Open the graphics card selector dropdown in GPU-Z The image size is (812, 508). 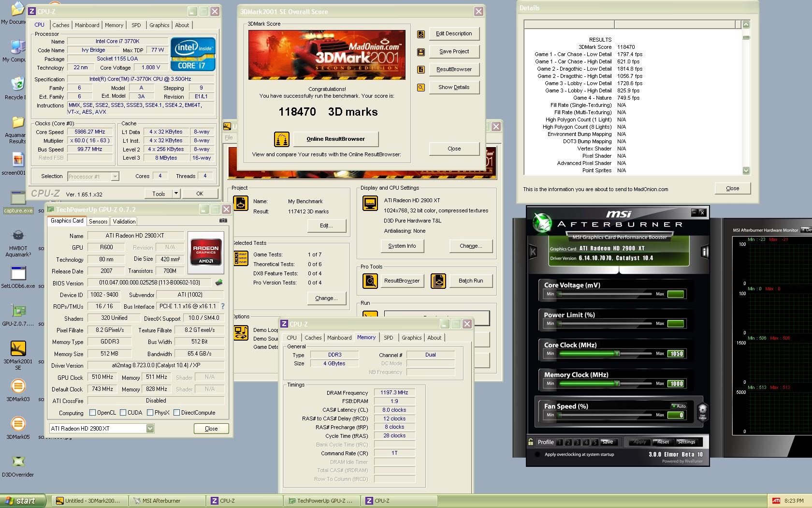[x=150, y=429]
